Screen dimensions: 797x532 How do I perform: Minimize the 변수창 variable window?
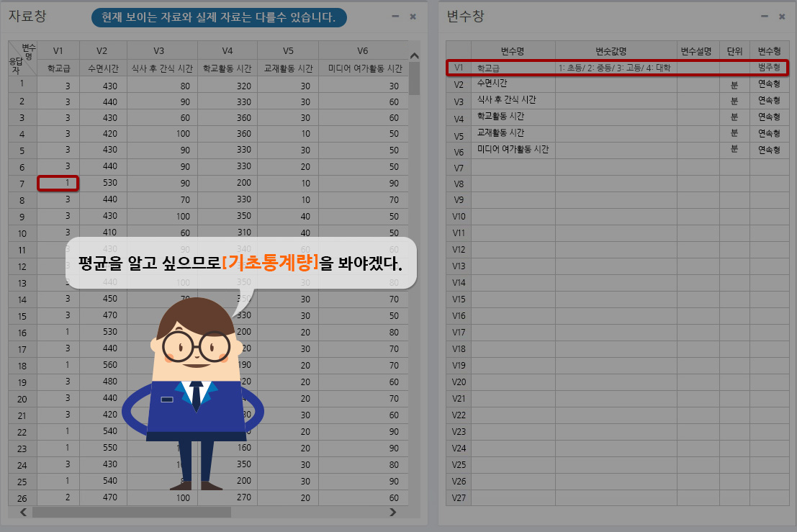(x=765, y=17)
